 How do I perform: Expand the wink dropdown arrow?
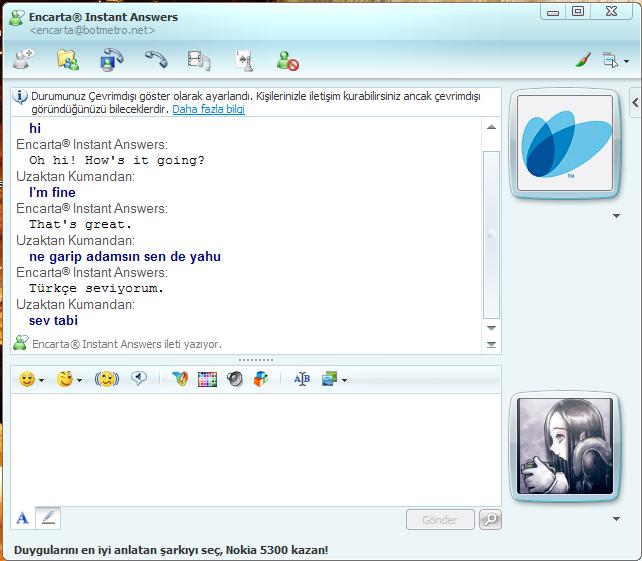(79, 380)
